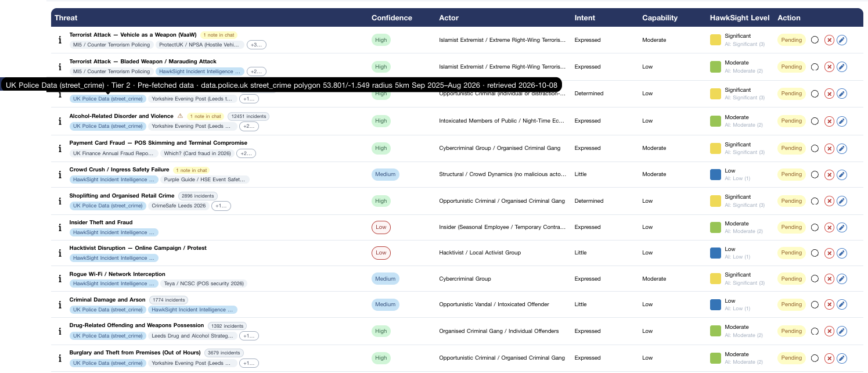Click the yellow Significant swatch for Vehicle as a Weapon
Viewport: 868px width, 373px height.
[715, 40]
